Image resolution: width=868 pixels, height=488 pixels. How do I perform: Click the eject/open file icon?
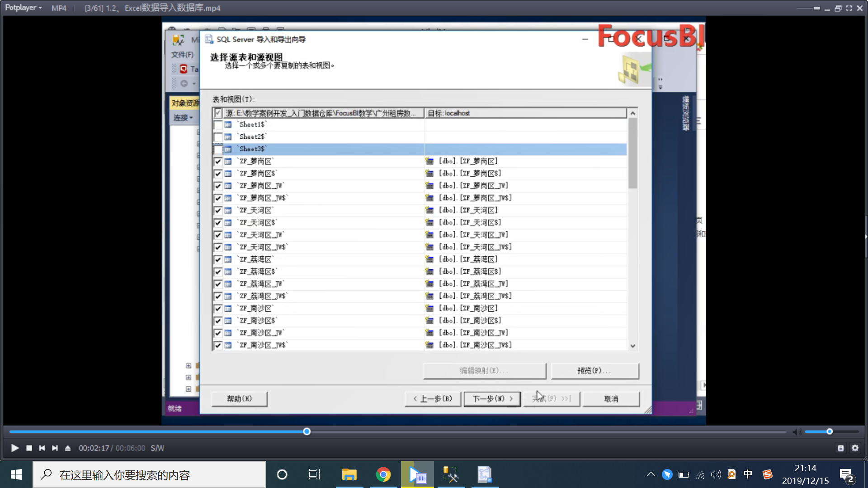click(x=68, y=448)
